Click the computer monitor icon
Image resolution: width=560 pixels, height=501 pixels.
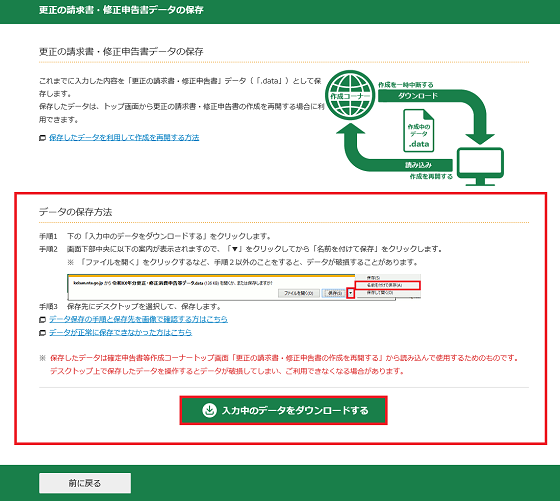tap(480, 166)
